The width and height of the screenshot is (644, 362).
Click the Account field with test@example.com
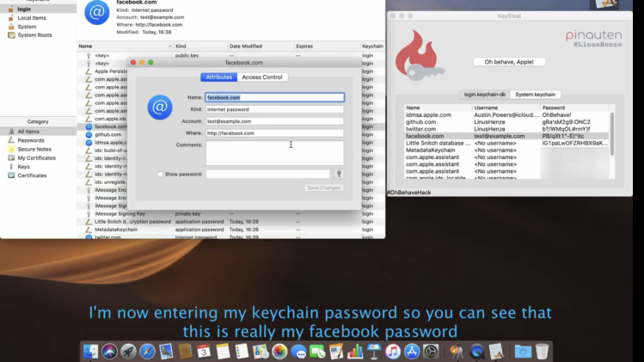(275, 121)
